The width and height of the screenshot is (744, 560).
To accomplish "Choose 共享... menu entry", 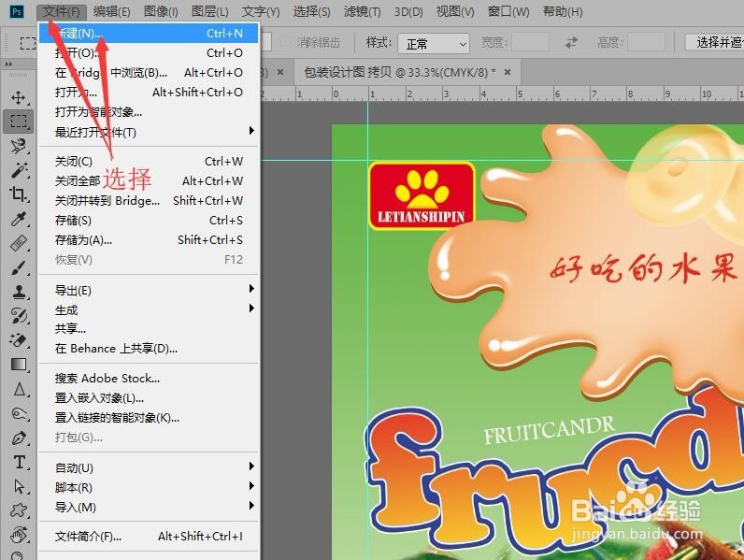I will click(x=149, y=329).
